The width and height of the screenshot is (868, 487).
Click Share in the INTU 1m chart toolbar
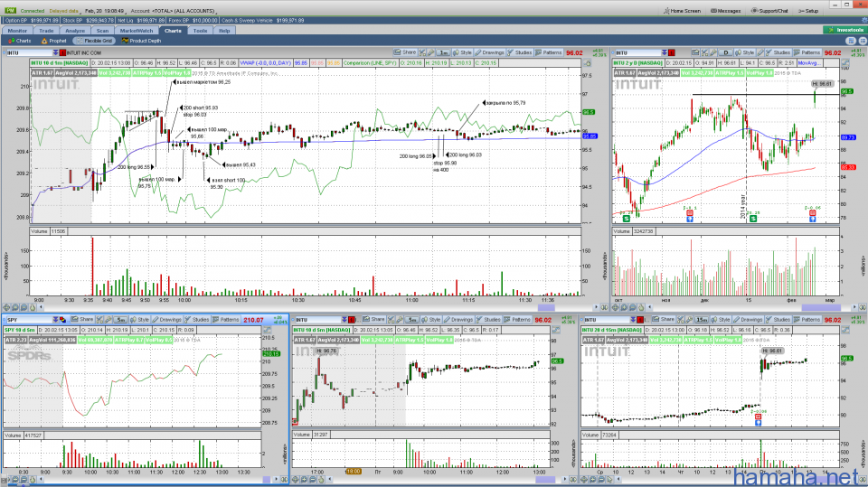405,52
